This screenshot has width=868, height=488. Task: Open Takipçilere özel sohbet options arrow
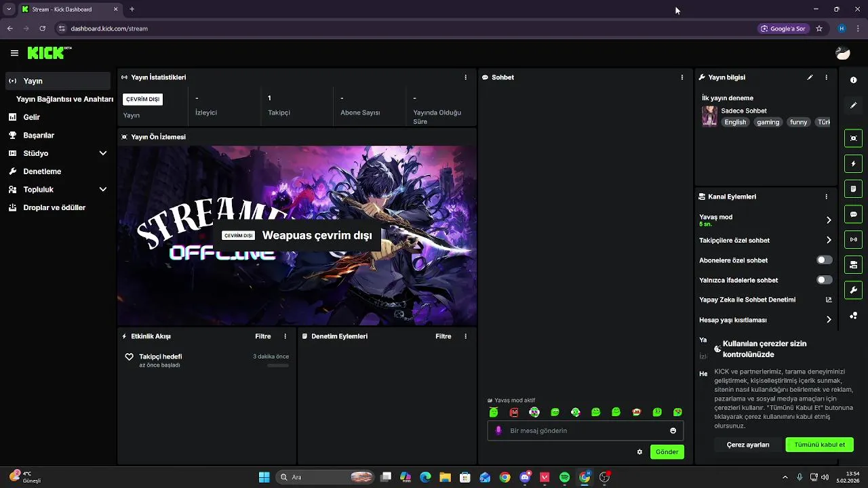pos(829,240)
